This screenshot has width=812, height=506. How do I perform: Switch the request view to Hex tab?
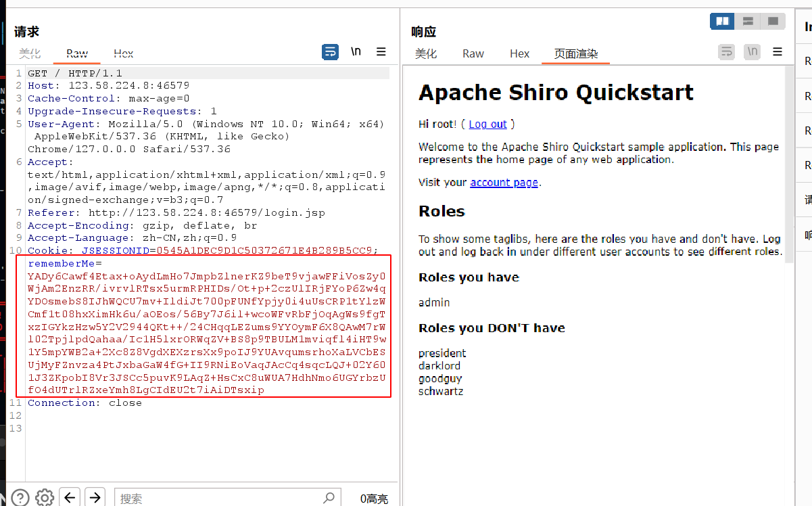click(123, 53)
